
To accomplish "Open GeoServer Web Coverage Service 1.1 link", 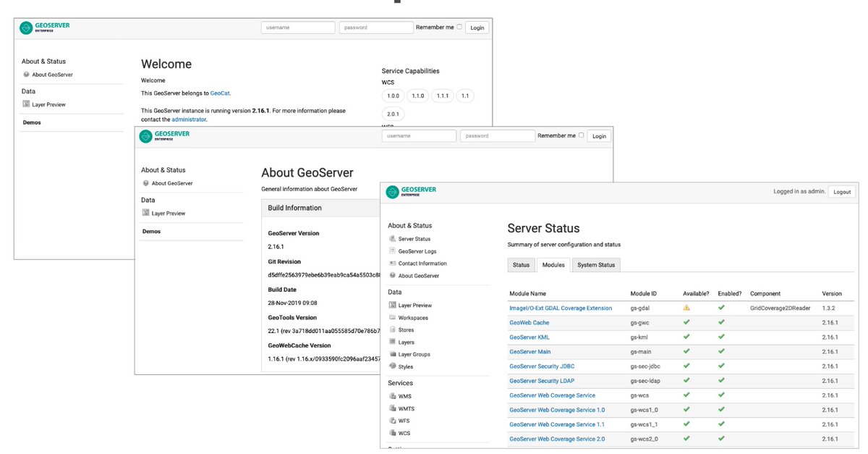I will click(x=557, y=424).
